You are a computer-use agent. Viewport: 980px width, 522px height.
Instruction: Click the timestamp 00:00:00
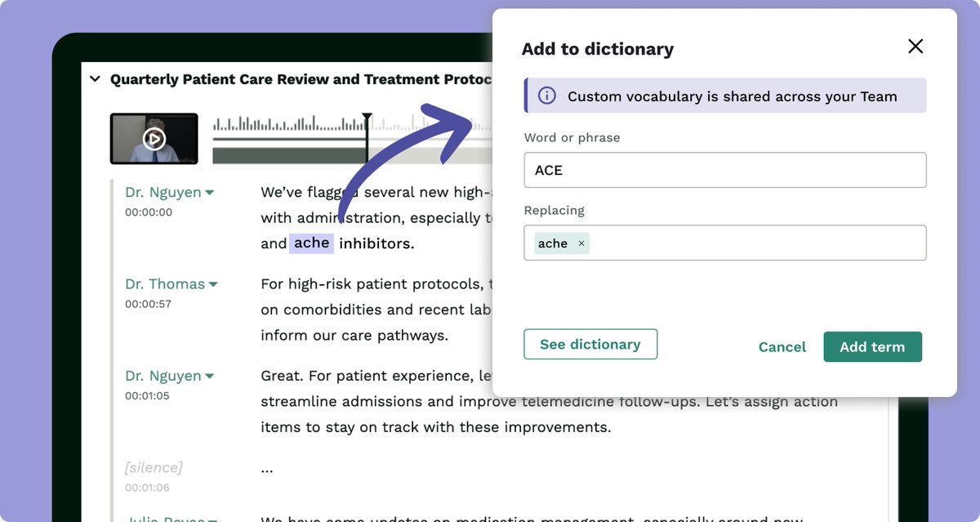click(149, 212)
